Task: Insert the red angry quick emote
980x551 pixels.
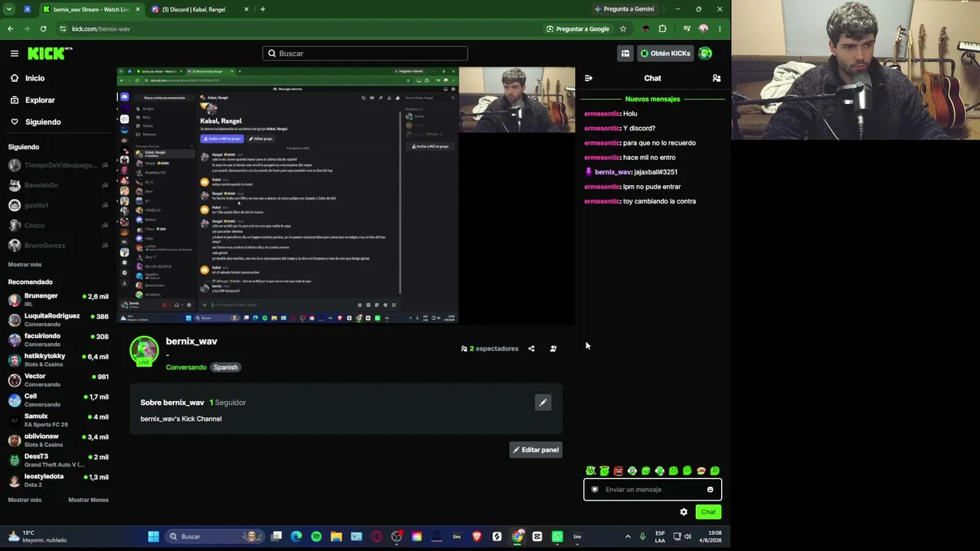Action: 618,471
